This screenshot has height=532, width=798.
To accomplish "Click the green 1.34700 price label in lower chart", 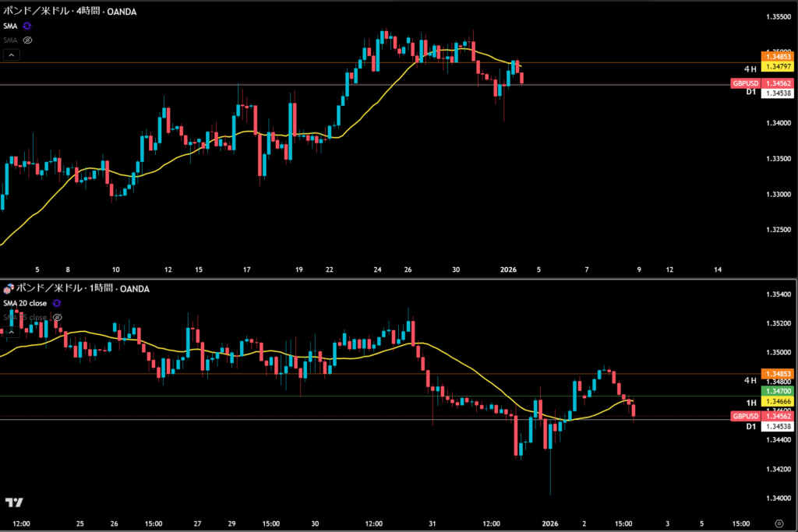I will [778, 389].
